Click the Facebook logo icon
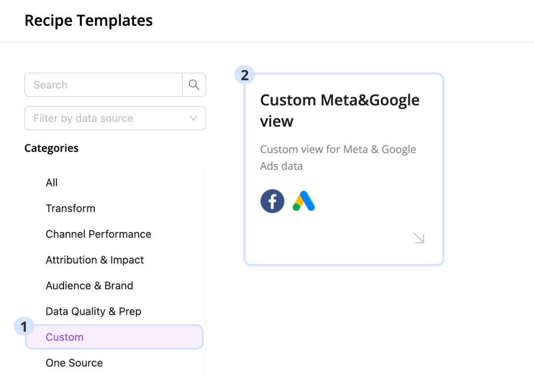 pyautogui.click(x=272, y=201)
